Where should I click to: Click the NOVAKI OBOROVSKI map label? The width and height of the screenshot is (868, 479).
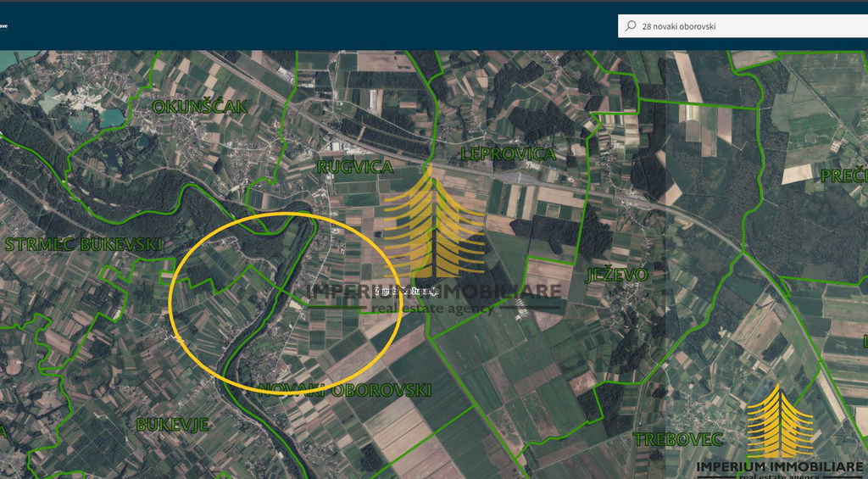(x=345, y=390)
